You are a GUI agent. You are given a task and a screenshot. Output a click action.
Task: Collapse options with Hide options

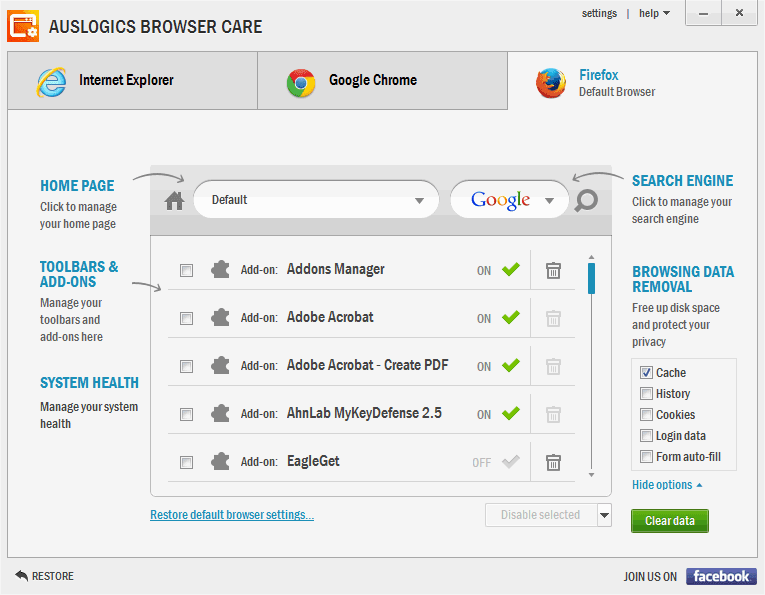[667, 485]
